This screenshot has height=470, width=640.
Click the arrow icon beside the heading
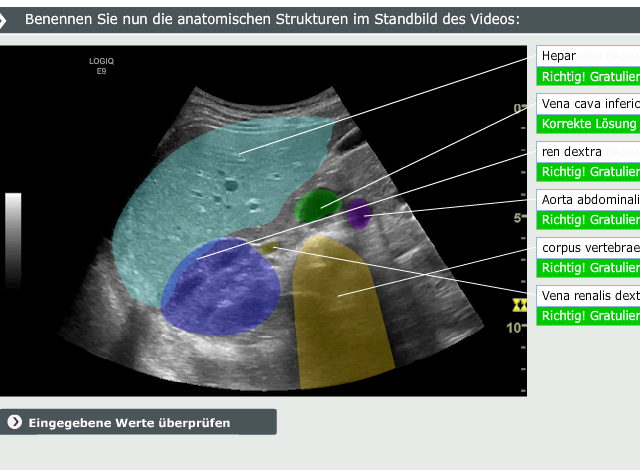tap(7, 19)
